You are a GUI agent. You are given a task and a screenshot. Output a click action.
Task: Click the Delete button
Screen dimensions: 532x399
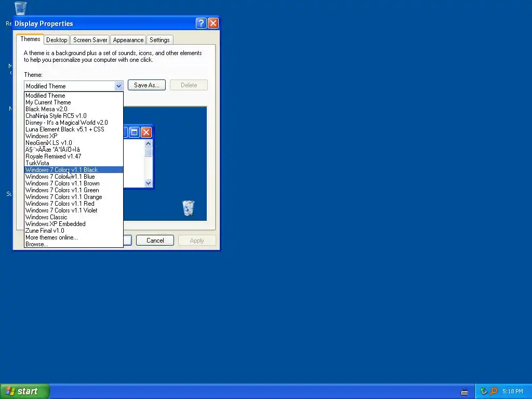point(189,85)
